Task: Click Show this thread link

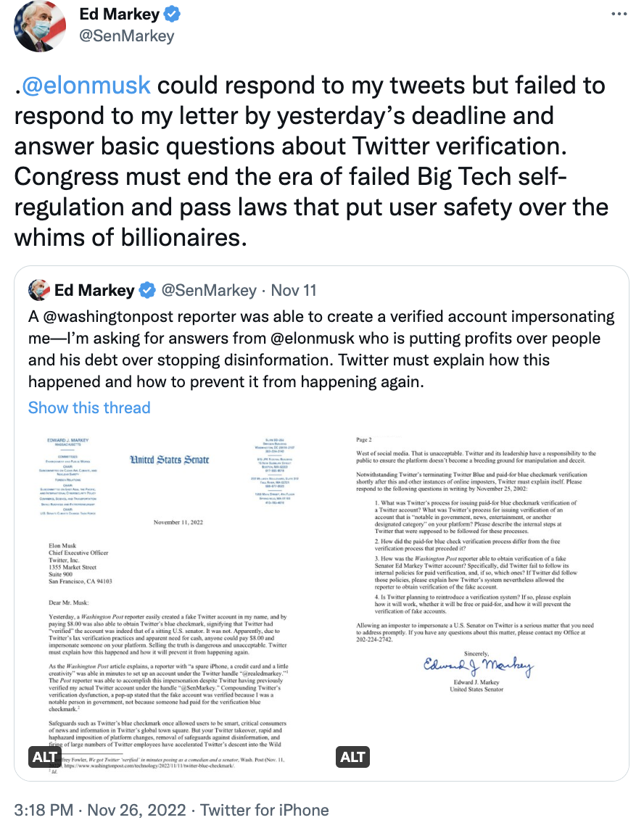Action: pyautogui.click(x=89, y=407)
